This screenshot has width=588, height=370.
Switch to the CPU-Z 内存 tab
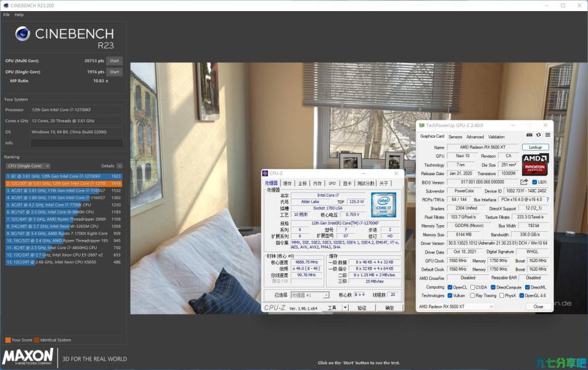(317, 184)
